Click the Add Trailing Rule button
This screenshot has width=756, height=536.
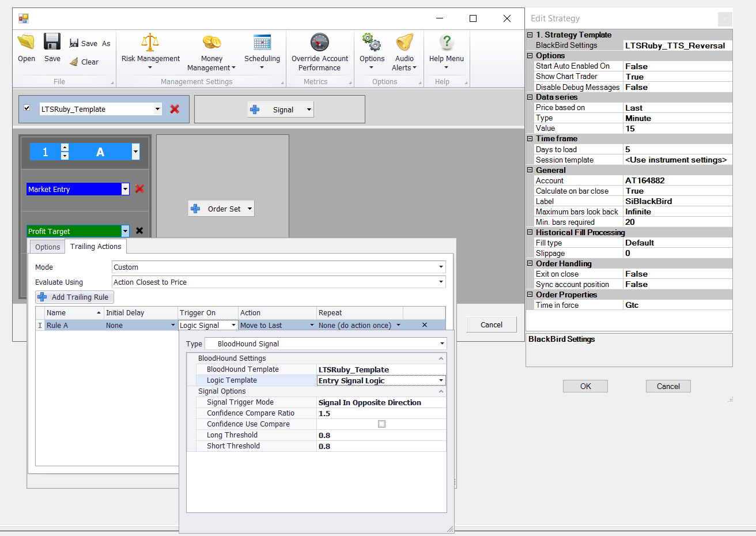74,297
